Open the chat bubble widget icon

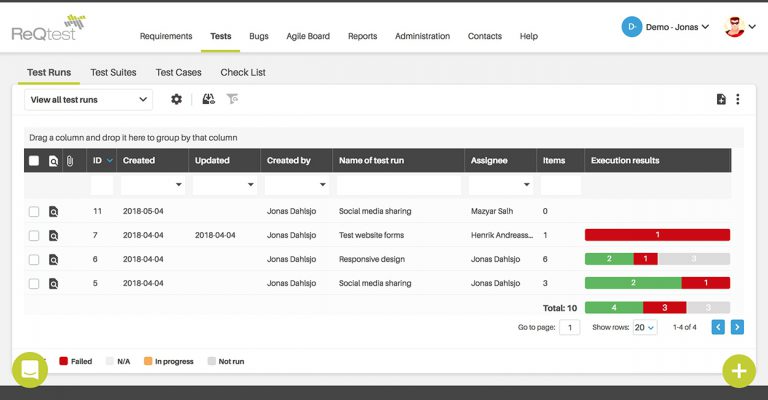pyautogui.click(x=30, y=370)
